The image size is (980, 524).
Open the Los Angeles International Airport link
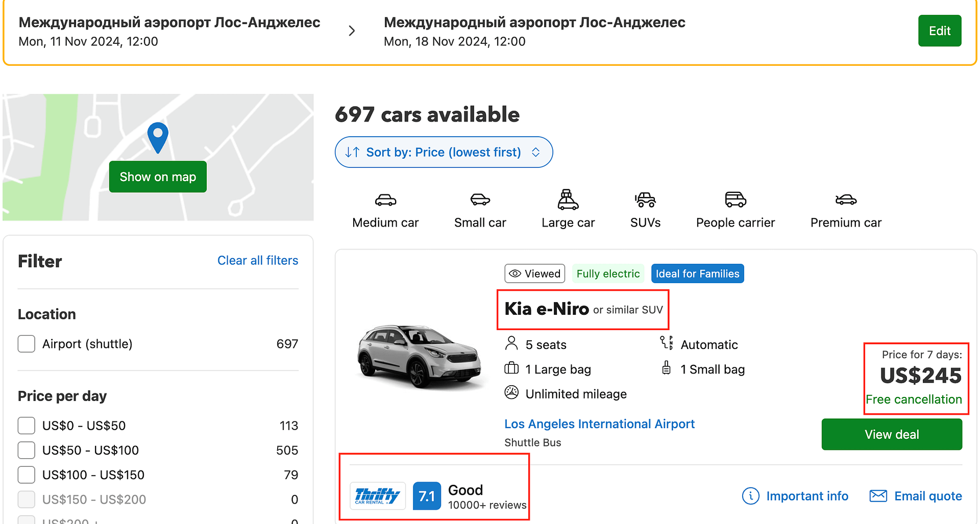[x=599, y=424]
